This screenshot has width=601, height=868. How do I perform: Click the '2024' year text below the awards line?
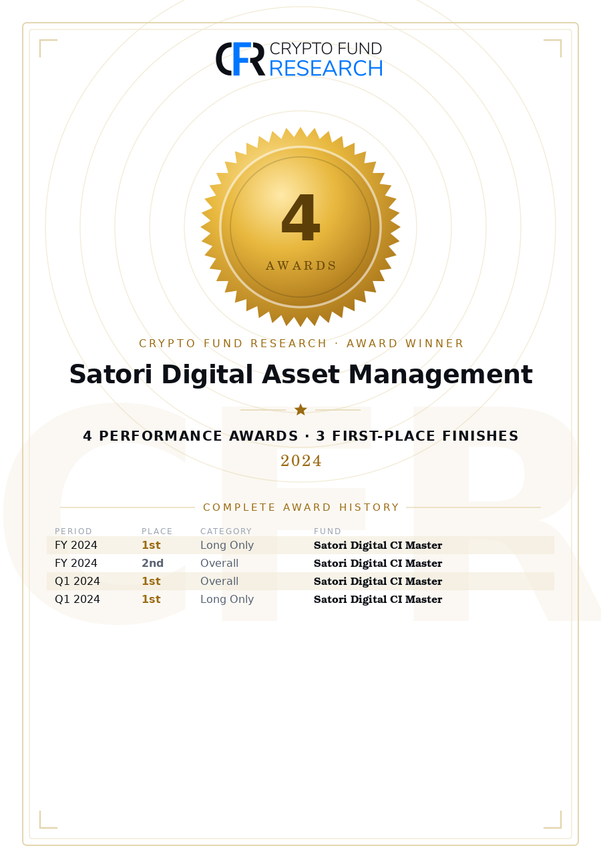pos(300,461)
